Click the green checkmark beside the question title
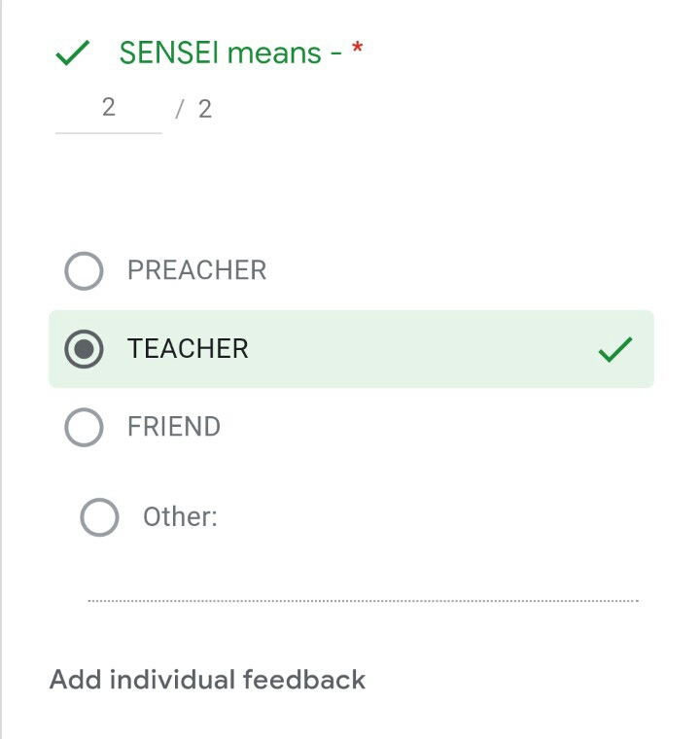This screenshot has width=700, height=739. pyautogui.click(x=73, y=53)
